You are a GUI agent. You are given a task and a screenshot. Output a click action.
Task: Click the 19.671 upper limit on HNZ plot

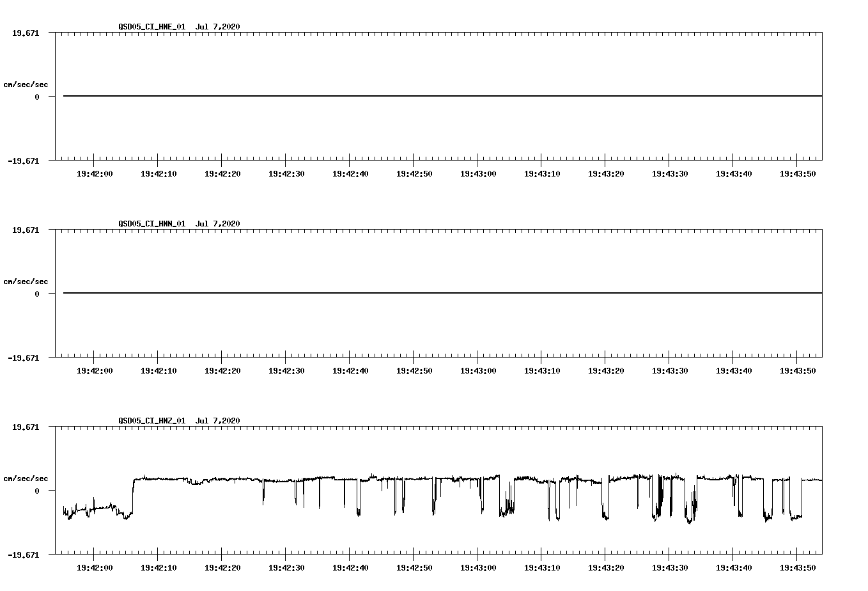(26, 427)
